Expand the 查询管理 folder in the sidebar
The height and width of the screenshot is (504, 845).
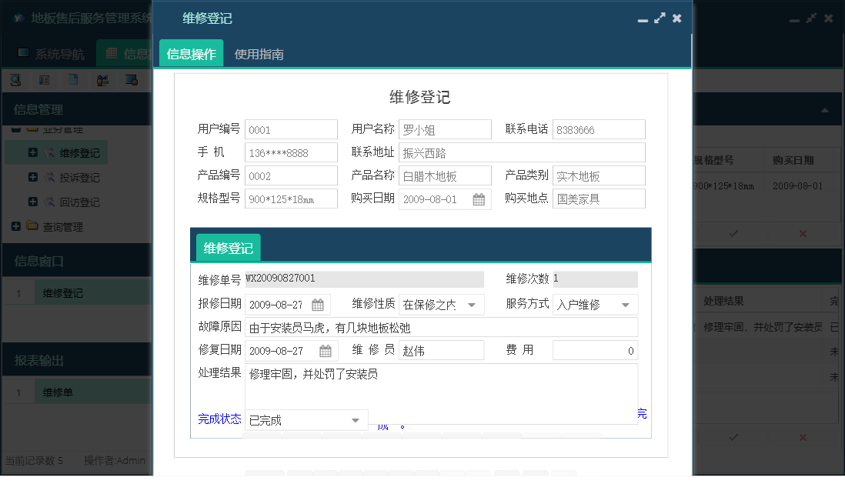point(17,226)
